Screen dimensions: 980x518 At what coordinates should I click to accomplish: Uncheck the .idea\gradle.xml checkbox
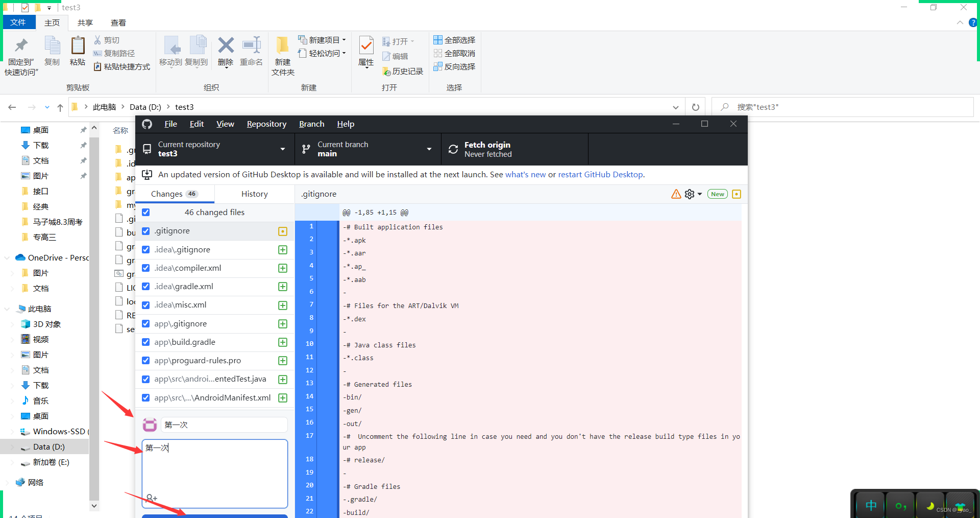click(x=146, y=286)
